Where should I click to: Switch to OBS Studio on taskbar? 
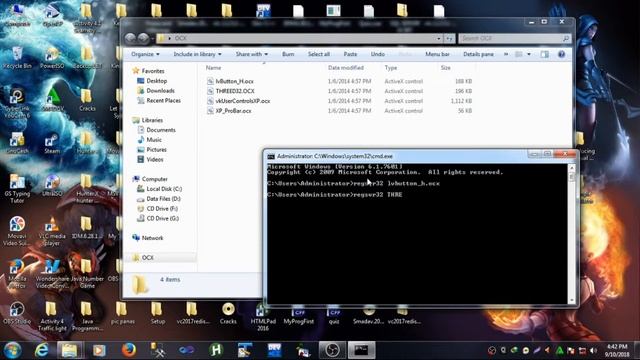coord(332,350)
